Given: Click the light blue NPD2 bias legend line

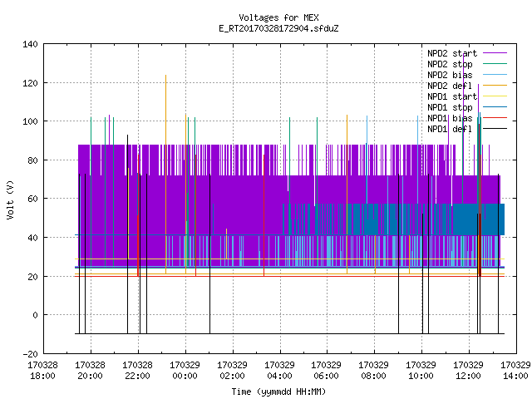Looking at the screenshot, I should click(495, 75).
